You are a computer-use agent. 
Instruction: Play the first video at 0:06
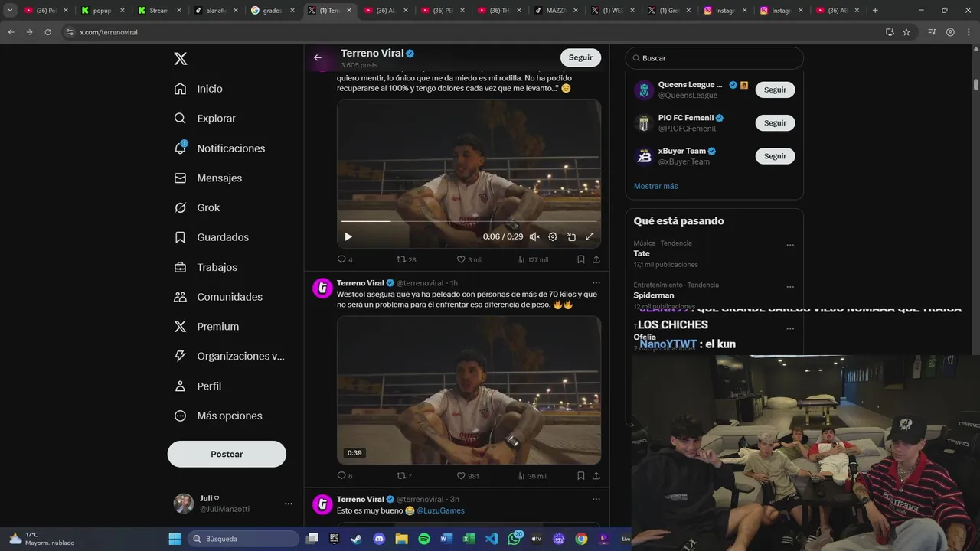coord(348,237)
